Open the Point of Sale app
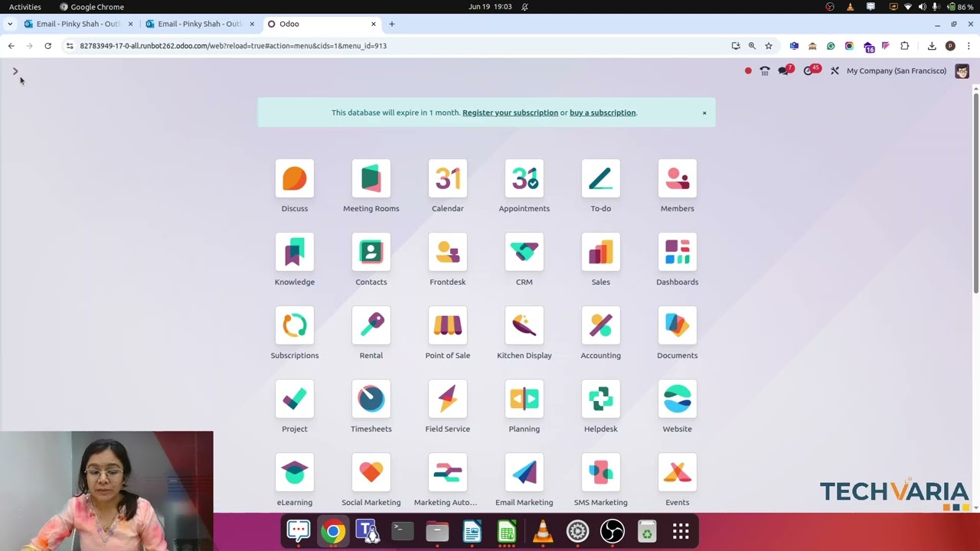Screen dimensions: 980x551 (x=448, y=326)
